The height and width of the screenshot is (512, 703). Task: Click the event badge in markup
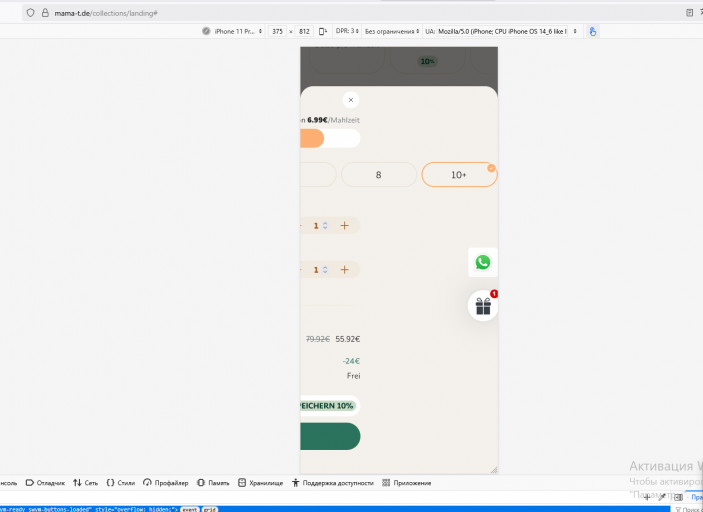pyautogui.click(x=190, y=510)
